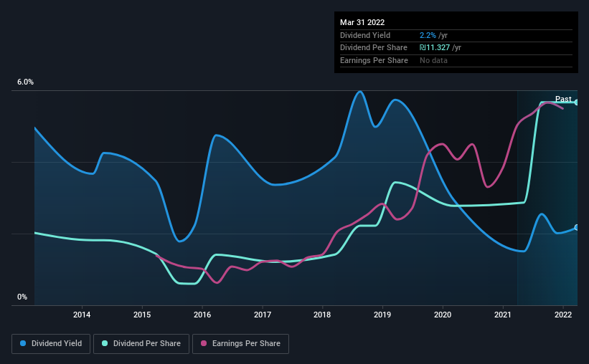Click the teal Dividend Per Share legend dot
Screen dimensions: 589x364
[105, 343]
